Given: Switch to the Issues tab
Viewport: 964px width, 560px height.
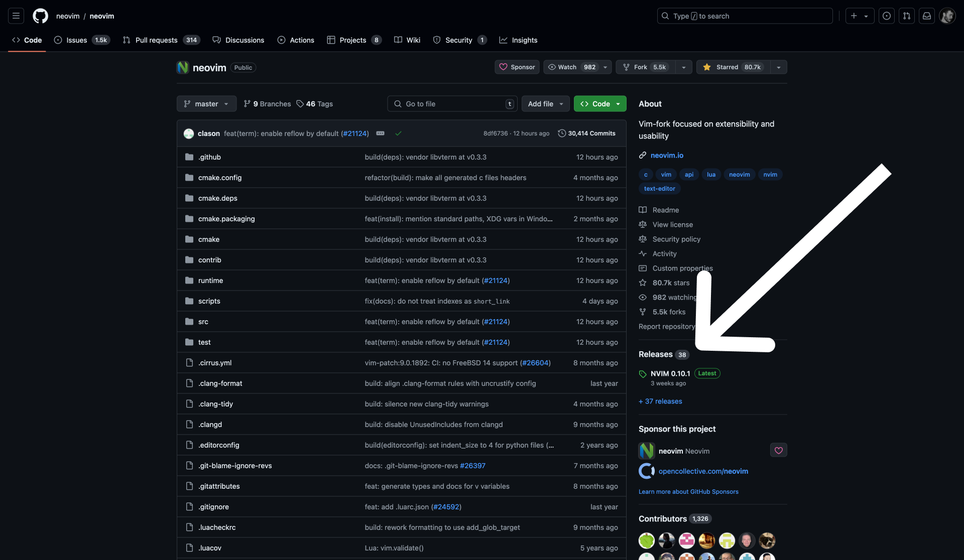Looking at the screenshot, I should tap(81, 40).
